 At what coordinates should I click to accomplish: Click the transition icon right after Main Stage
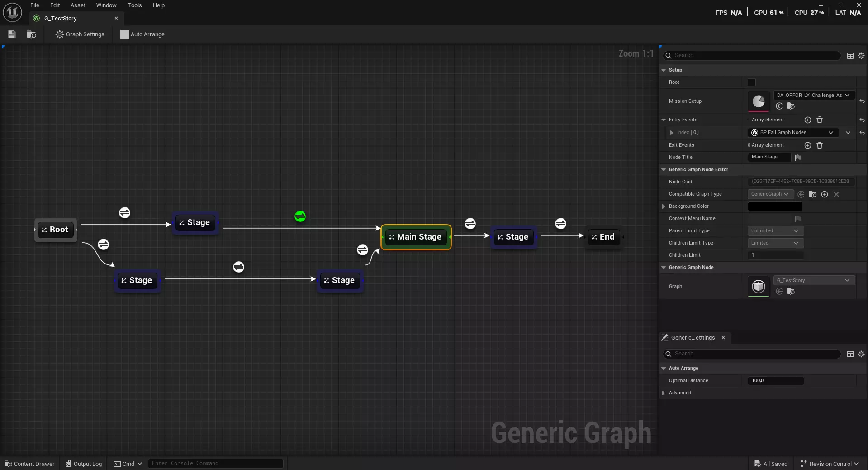pos(470,224)
